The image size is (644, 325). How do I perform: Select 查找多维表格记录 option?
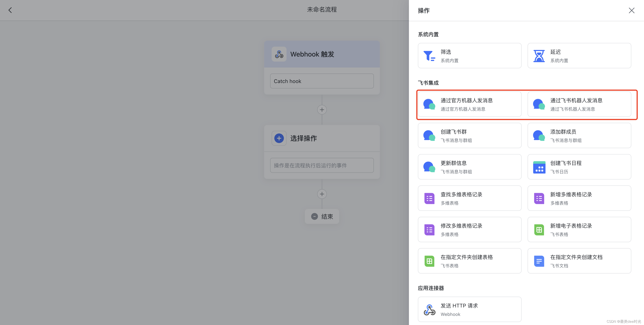pos(470,198)
